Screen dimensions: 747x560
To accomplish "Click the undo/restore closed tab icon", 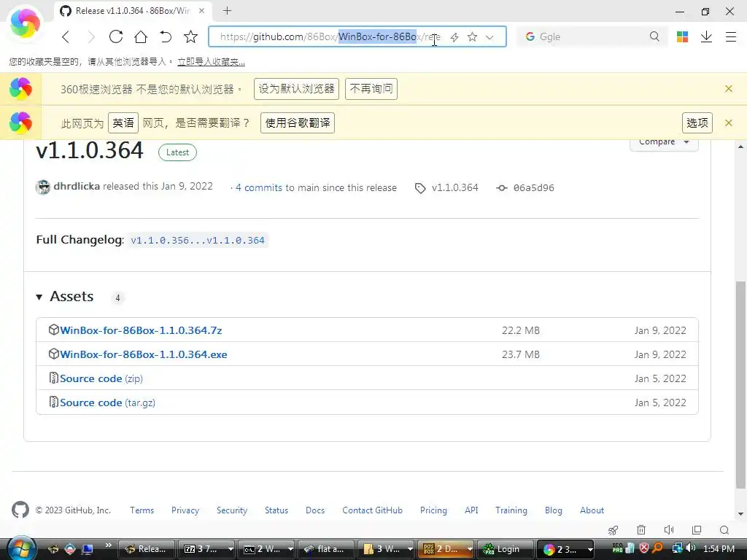I will click(166, 36).
